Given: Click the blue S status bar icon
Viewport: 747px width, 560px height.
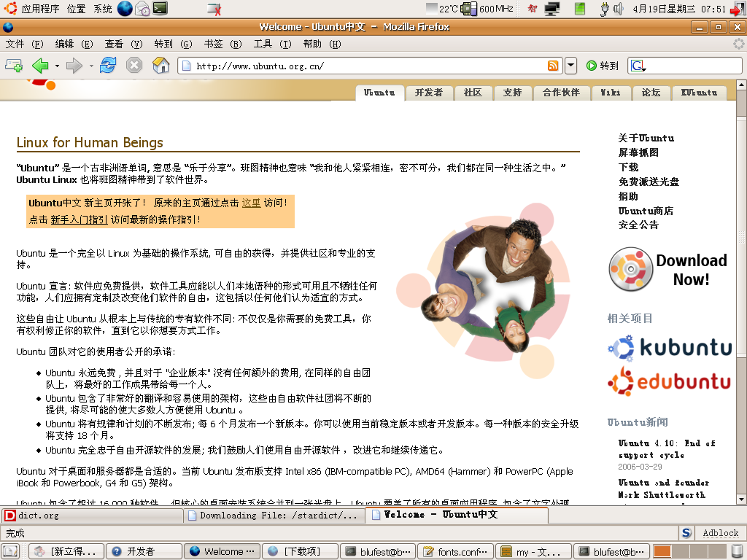Looking at the screenshot, I should click(x=686, y=533).
